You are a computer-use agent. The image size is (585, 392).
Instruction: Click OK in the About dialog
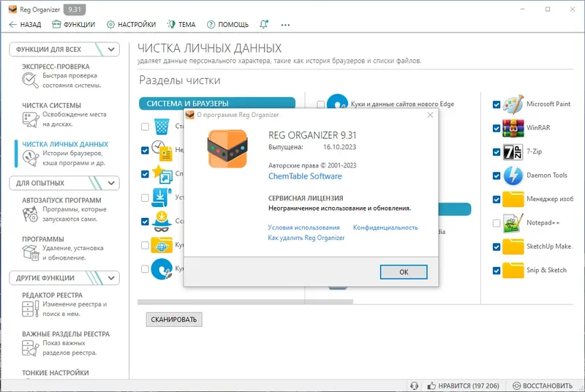[404, 272]
